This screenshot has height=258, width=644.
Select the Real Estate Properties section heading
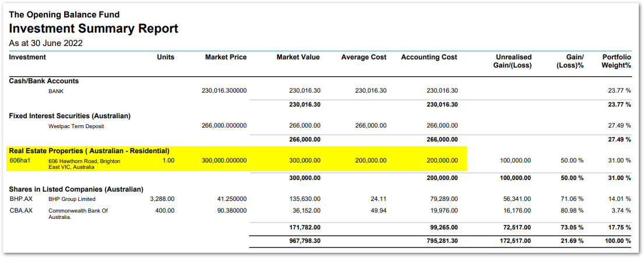coord(89,151)
